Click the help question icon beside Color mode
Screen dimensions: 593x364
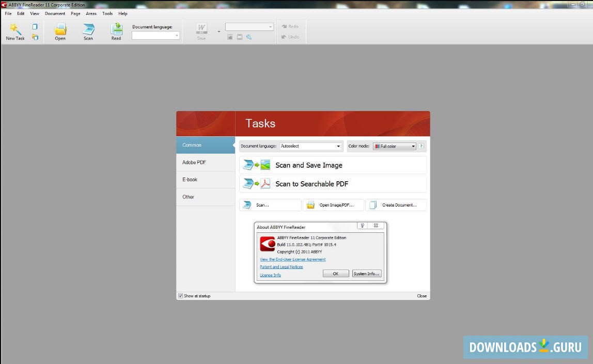click(x=421, y=146)
